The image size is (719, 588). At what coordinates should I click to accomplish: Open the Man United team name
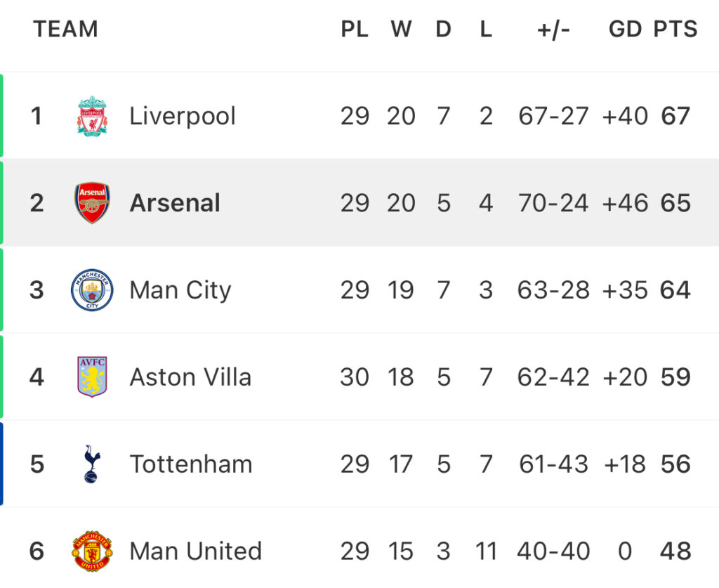[196, 551]
